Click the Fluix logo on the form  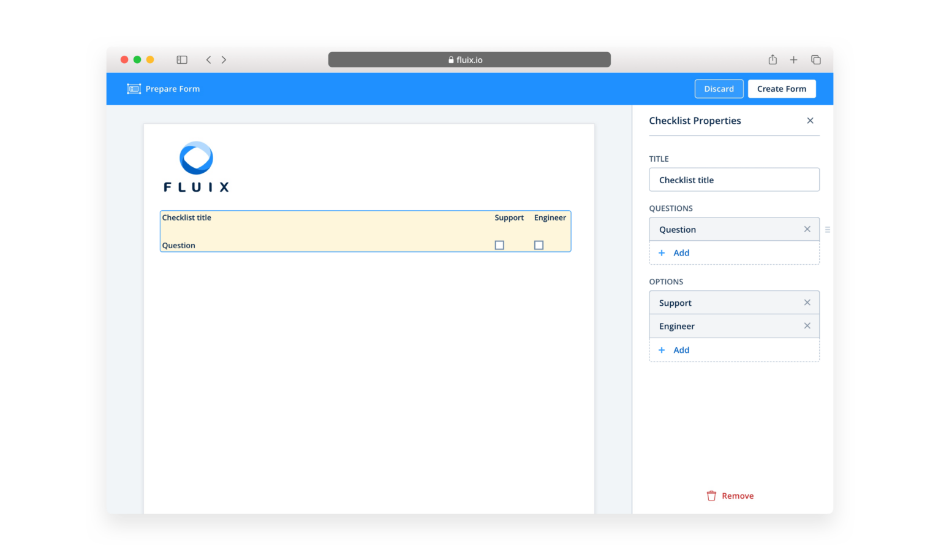(195, 165)
